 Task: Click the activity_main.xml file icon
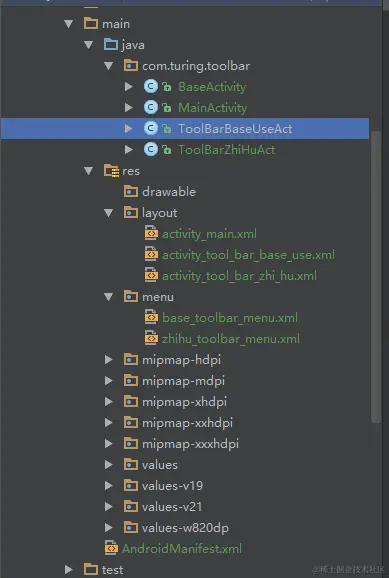(151, 233)
